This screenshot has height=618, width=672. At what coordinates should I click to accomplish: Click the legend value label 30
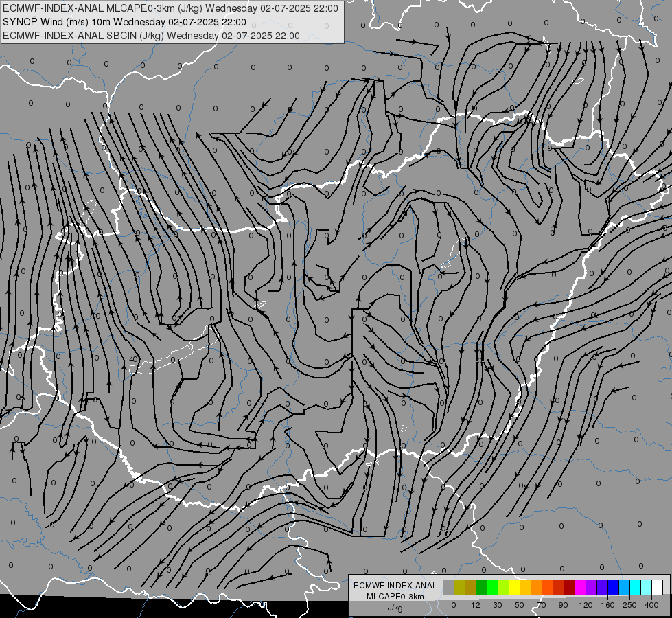pos(498,605)
